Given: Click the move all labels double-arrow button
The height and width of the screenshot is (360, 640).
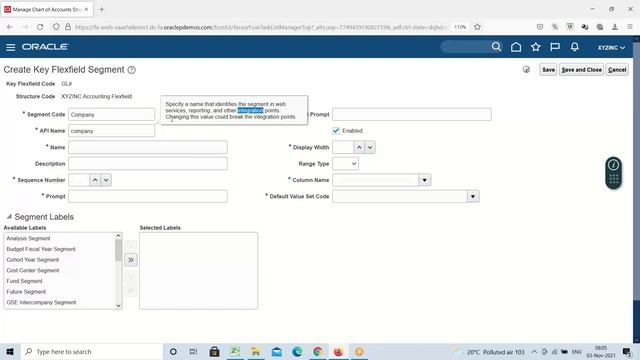Looking at the screenshot, I should (131, 260).
